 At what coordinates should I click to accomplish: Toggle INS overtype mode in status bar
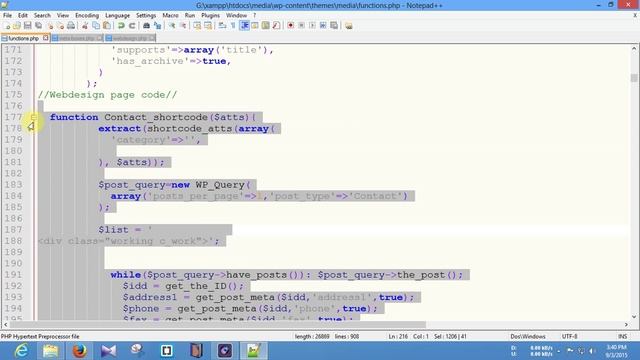pos(622,336)
